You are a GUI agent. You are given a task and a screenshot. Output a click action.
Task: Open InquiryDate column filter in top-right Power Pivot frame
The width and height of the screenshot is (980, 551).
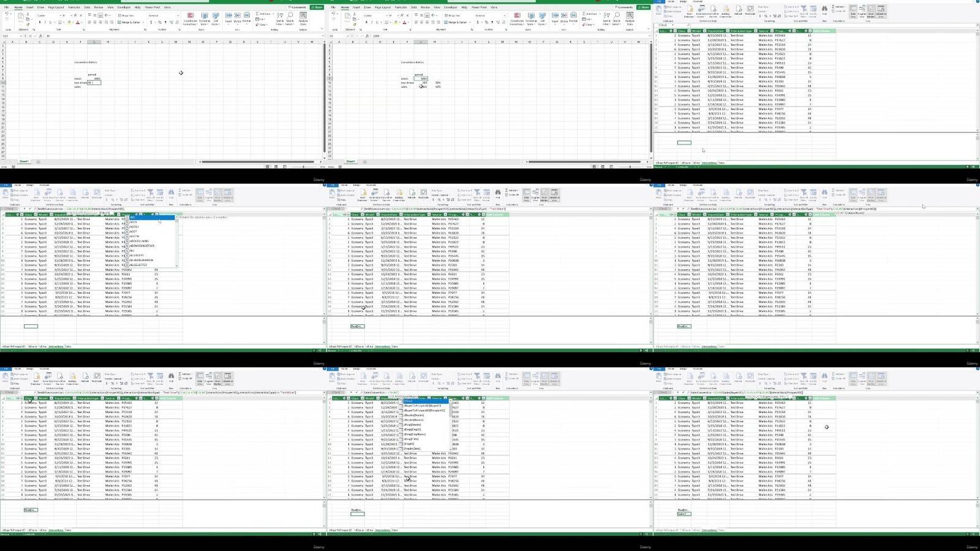[728, 31]
